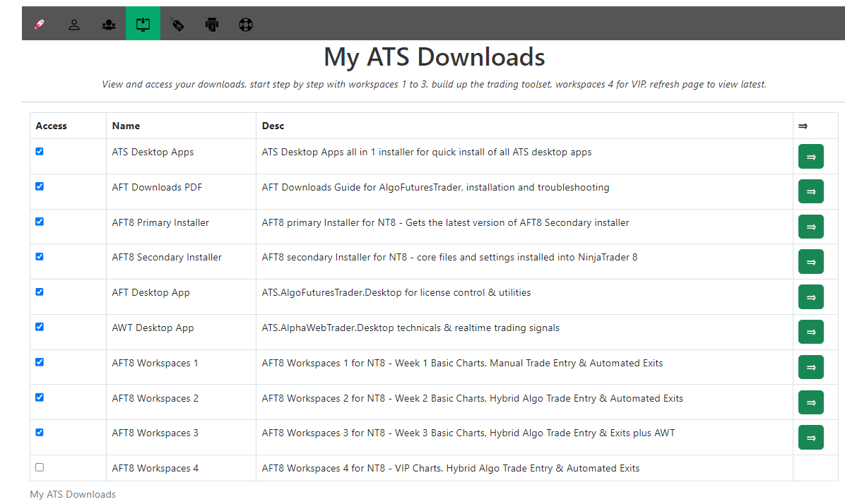This screenshot has width=845, height=504.
Task: Open the single user profile icon
Action: click(74, 24)
